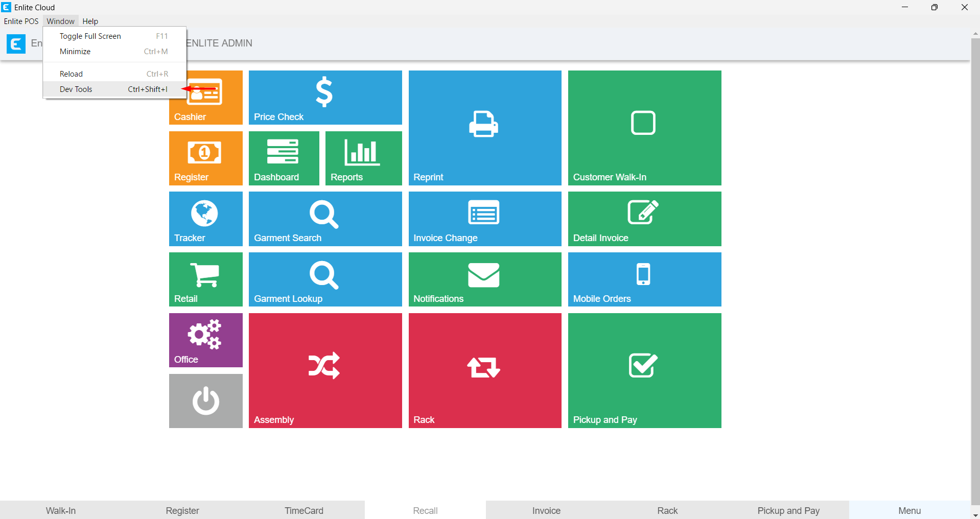Click the gray power button tile
Screen dimensions: 980x519
click(205, 400)
